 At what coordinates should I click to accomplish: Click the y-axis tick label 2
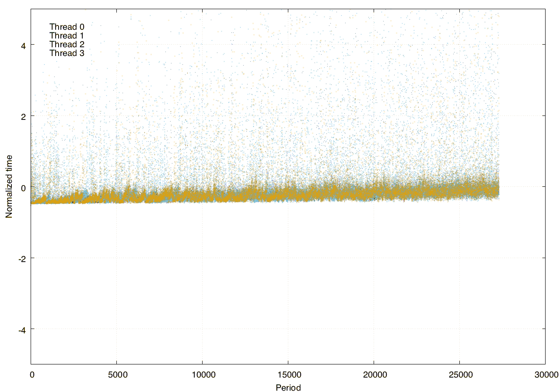[x=22, y=116]
